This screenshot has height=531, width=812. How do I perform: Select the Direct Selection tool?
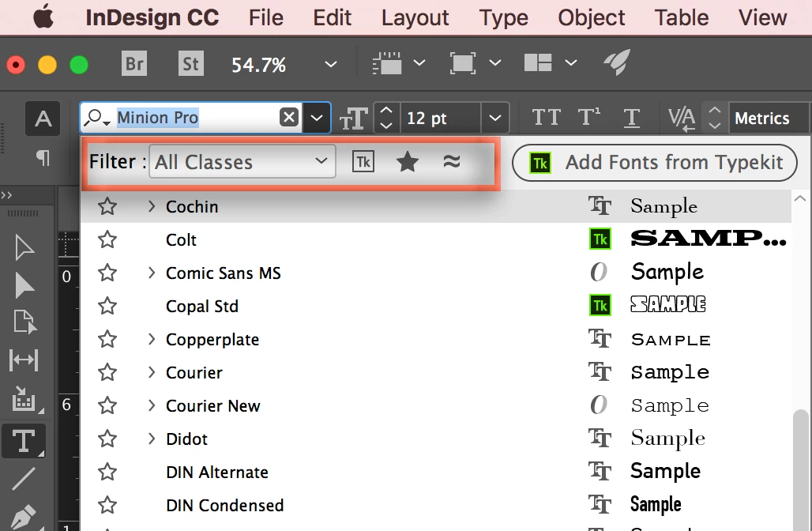24,285
